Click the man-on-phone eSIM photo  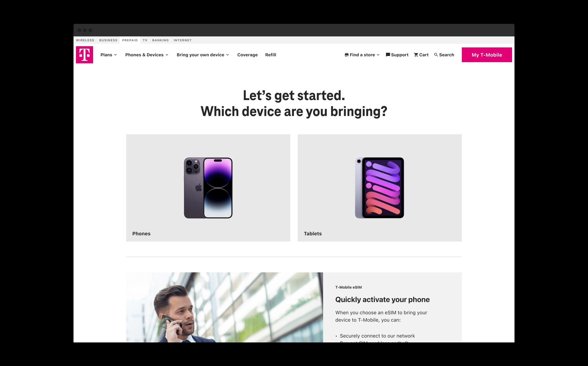224,307
